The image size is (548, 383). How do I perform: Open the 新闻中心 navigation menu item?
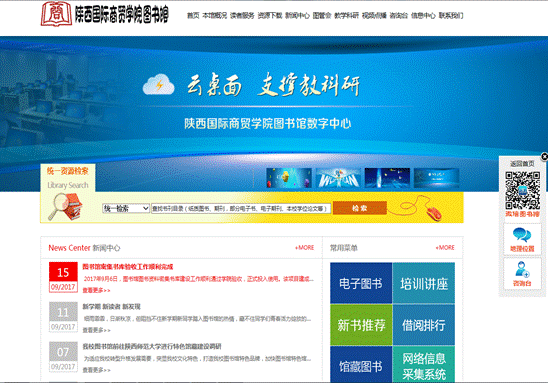[x=297, y=15]
